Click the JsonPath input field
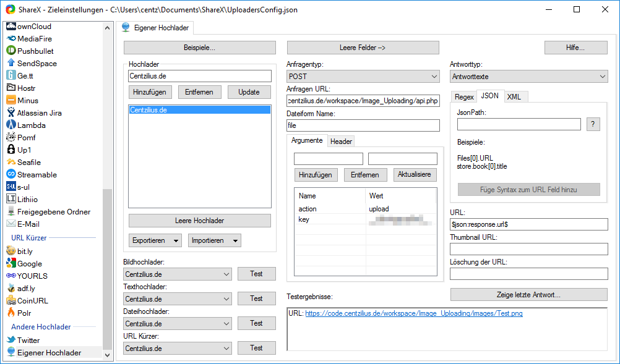 pyautogui.click(x=519, y=124)
